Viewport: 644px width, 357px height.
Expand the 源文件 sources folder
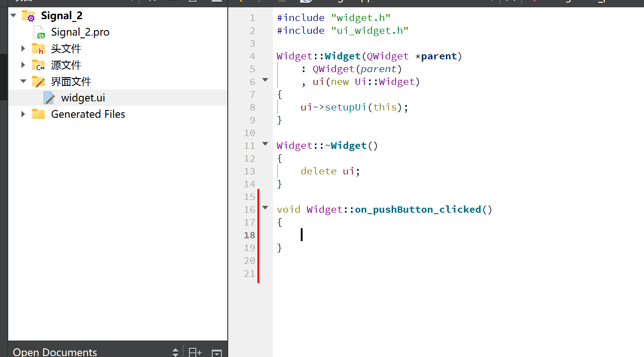[x=23, y=65]
